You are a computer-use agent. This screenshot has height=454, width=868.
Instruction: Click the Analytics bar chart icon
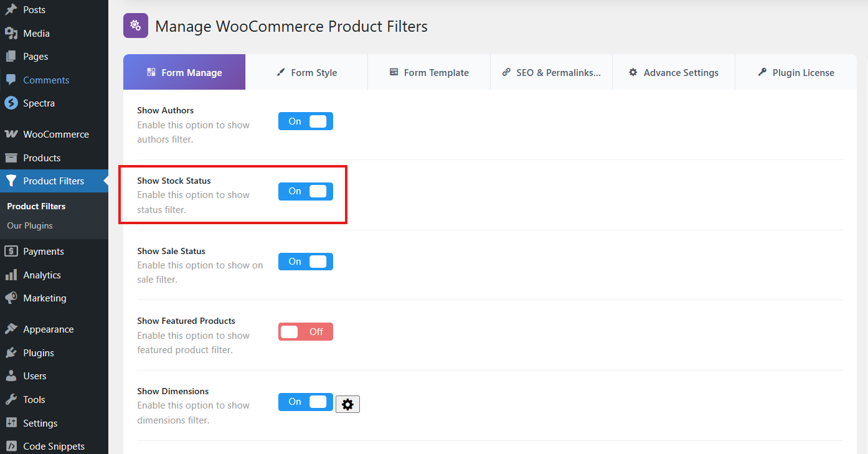coord(11,275)
